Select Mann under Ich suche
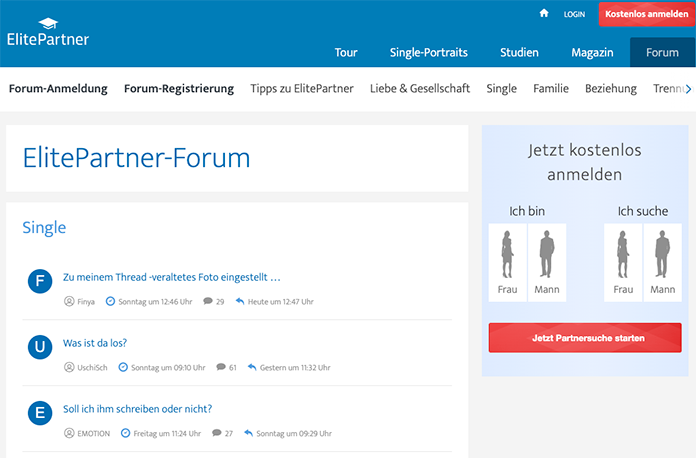 pos(663,263)
